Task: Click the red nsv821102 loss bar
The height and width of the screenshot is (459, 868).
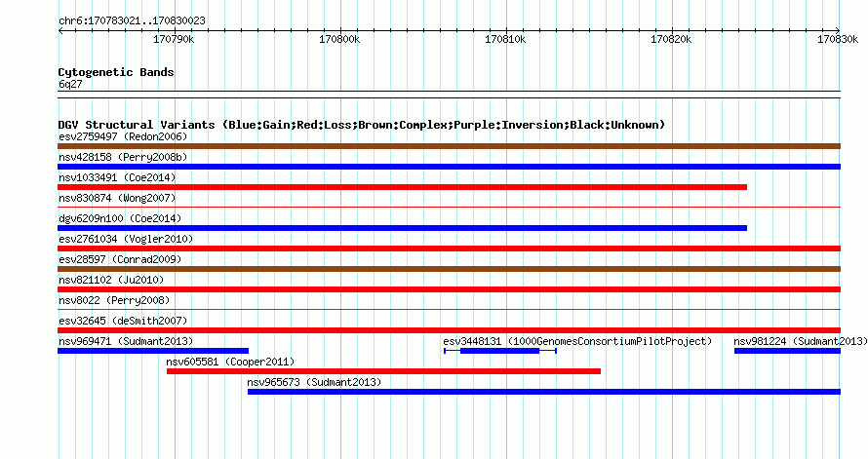Action: (x=449, y=289)
